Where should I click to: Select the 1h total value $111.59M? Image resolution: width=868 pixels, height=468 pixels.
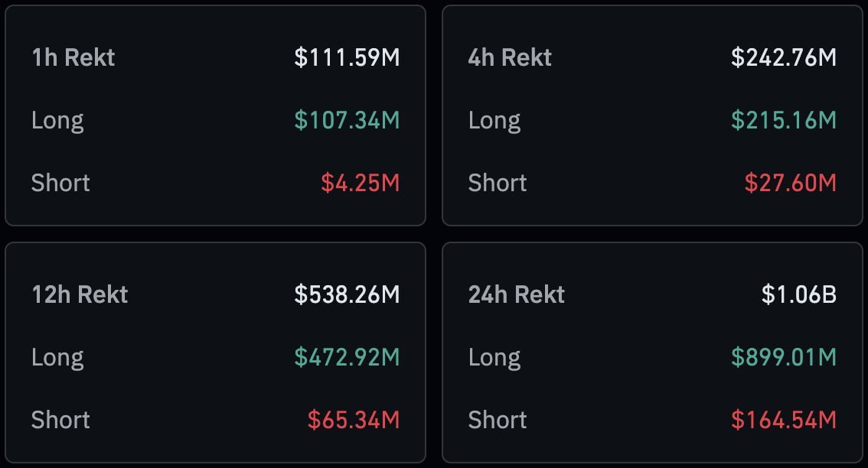click(347, 57)
